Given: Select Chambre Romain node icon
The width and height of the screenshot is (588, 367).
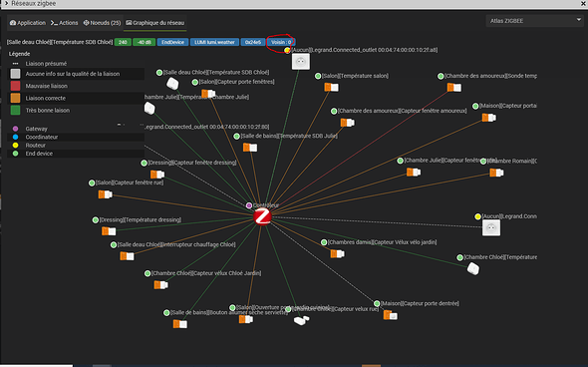Looking at the screenshot, I should 496,173.
